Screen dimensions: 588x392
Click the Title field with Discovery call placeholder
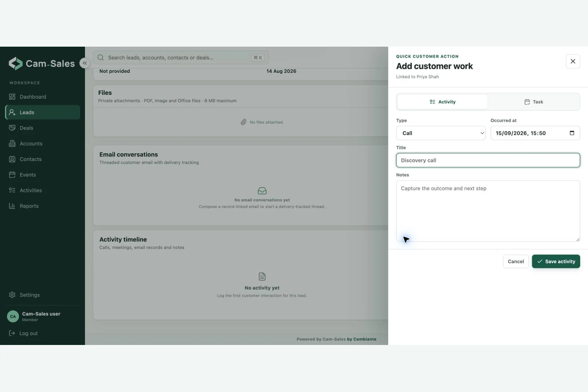[488, 160]
